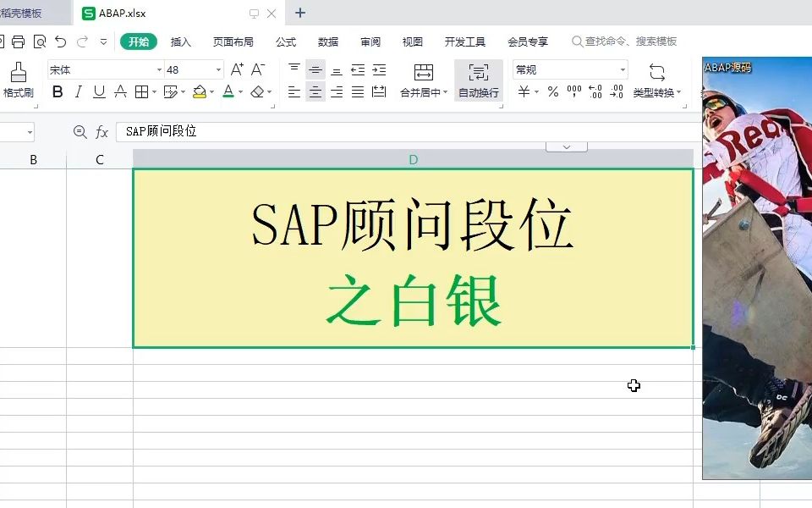Open the 常规 number format dropdown
Screen dimensions: 812x508
point(568,69)
